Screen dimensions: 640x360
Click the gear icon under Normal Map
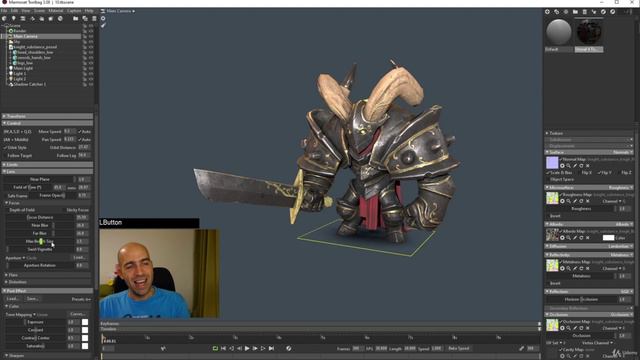[562, 166]
